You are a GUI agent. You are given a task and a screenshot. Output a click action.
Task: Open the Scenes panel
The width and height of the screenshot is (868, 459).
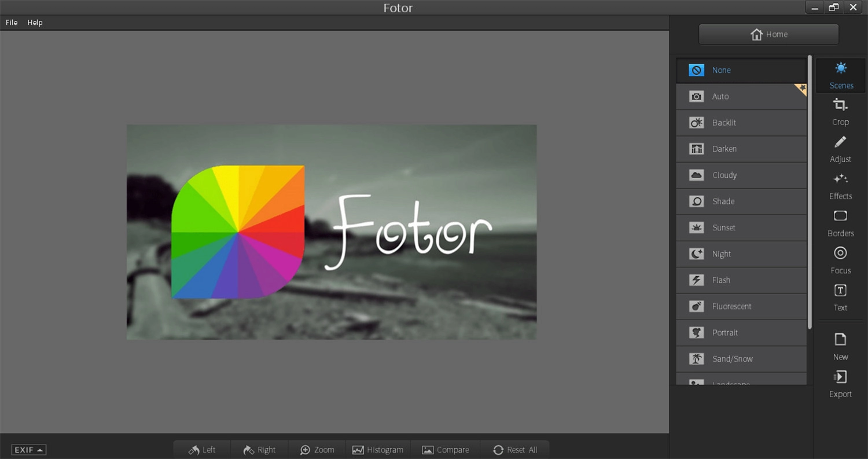coord(841,76)
